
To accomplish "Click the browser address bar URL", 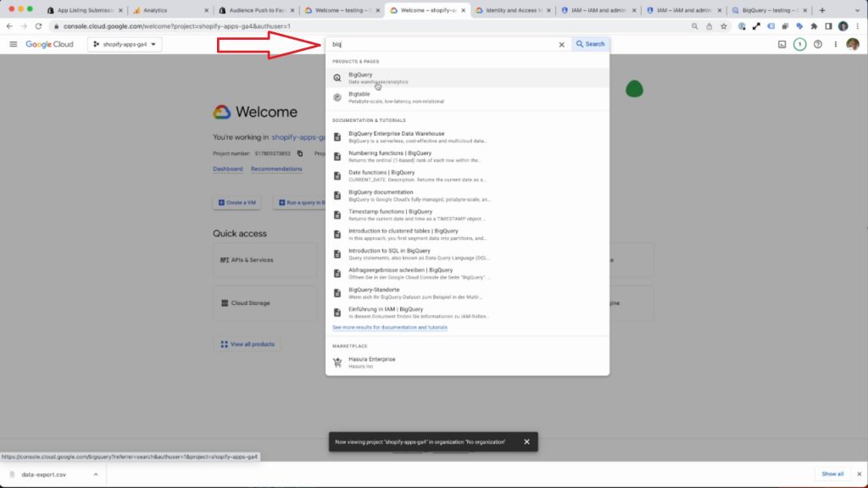I will pyautogui.click(x=176, y=26).
